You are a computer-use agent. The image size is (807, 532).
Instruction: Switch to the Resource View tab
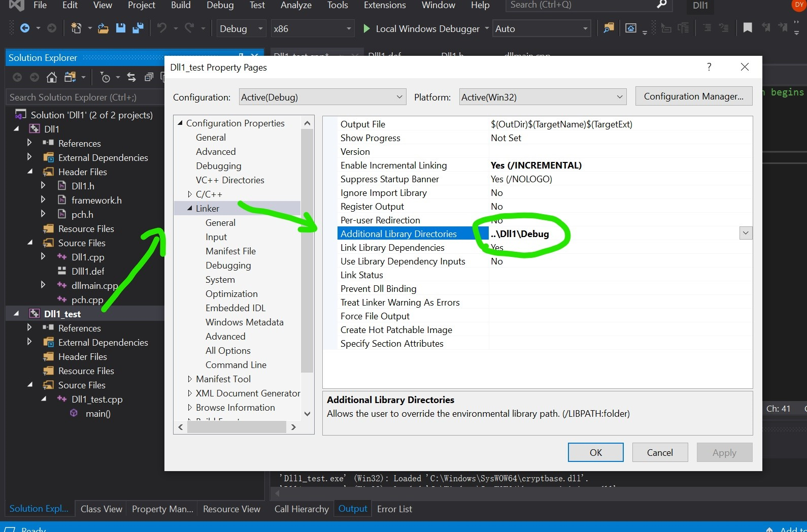tap(231, 509)
